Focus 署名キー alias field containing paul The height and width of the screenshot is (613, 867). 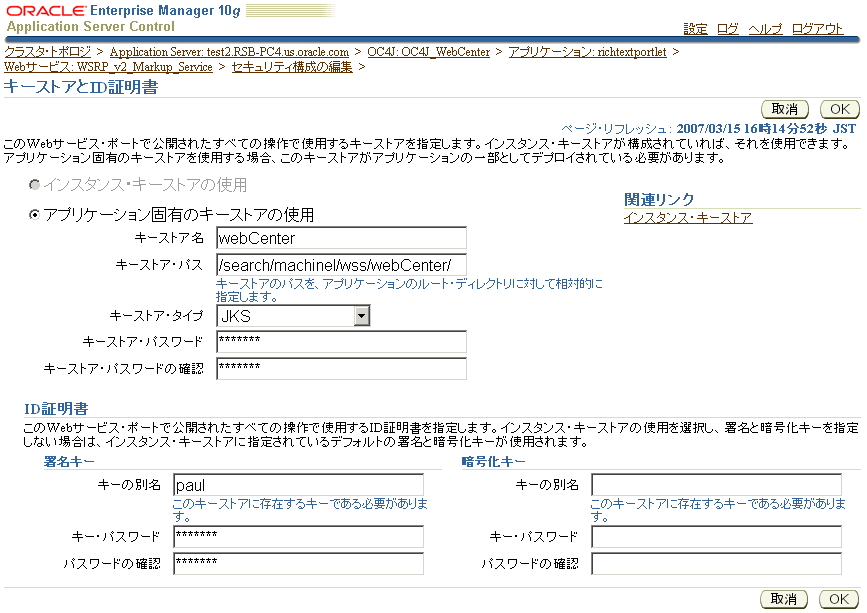tap(299, 485)
